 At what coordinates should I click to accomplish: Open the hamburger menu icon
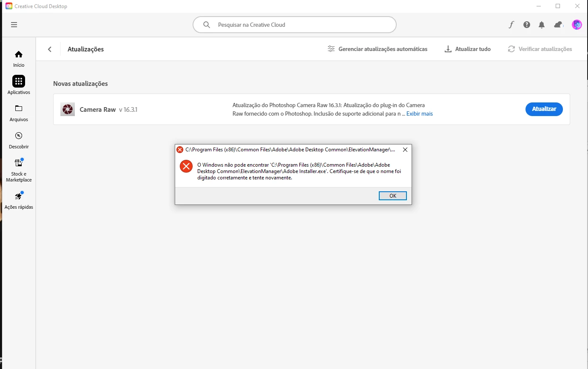[14, 25]
